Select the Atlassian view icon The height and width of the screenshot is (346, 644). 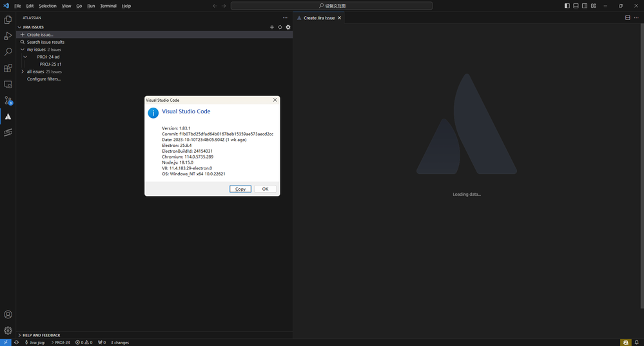(8, 117)
